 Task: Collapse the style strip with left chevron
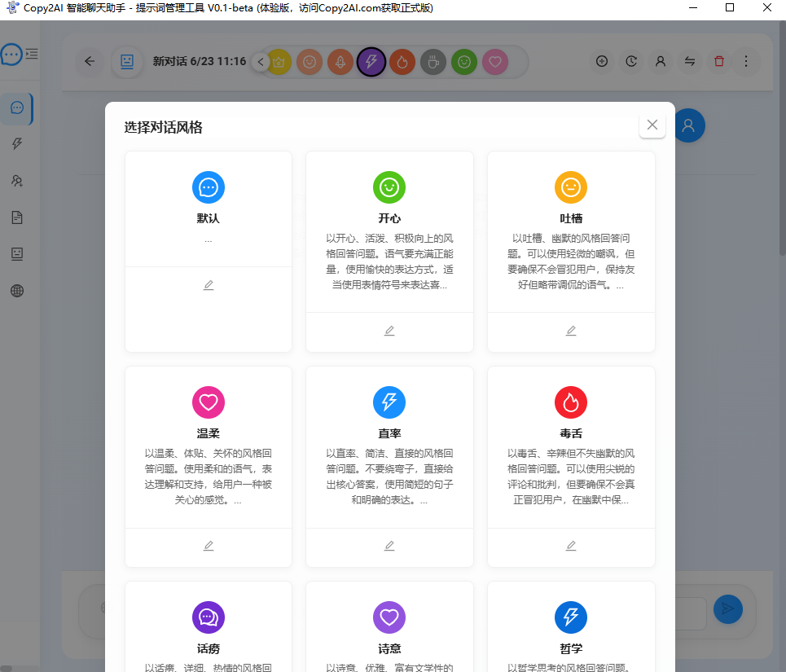pos(261,61)
